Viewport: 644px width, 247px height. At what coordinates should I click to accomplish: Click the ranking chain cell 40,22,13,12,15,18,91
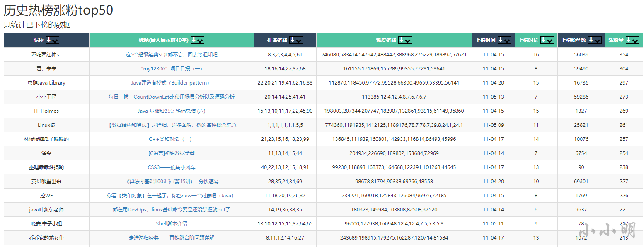coord(285,167)
